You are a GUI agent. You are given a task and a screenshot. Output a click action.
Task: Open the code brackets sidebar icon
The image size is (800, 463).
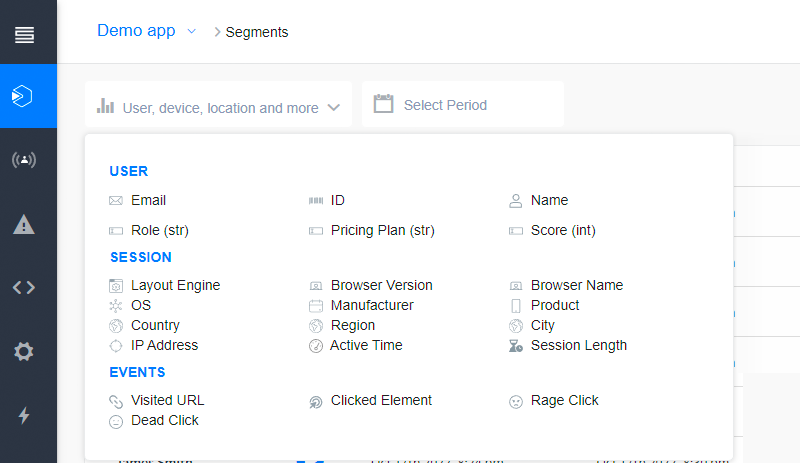point(24,288)
